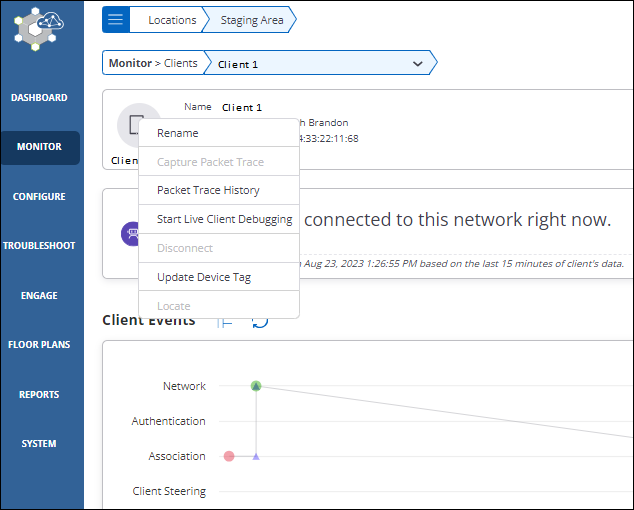The height and width of the screenshot is (510, 634).
Task: Open the Configure sidebar section
Action: [39, 197]
